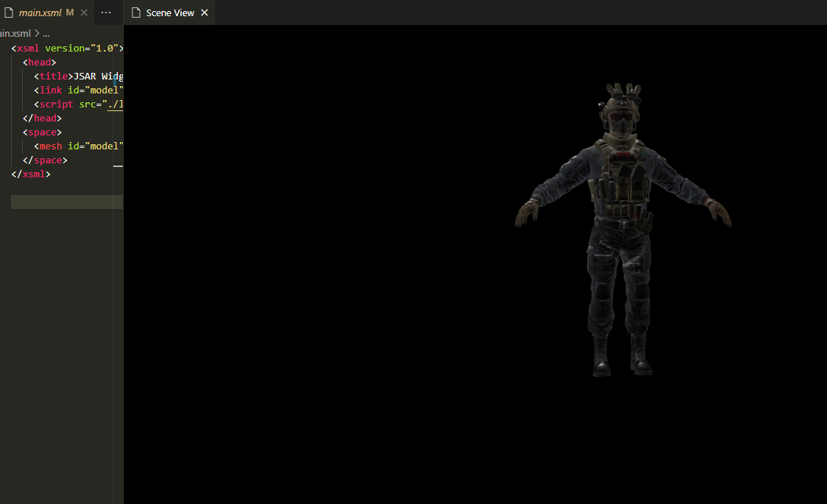Click the highlighted empty line in the editor
The image size is (827, 504).
[x=67, y=202]
